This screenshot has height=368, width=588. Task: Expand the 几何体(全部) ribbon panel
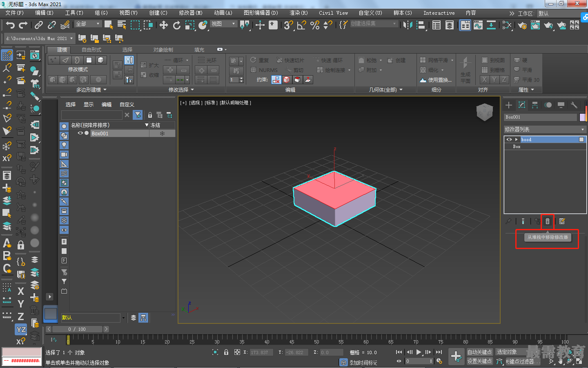[386, 90]
